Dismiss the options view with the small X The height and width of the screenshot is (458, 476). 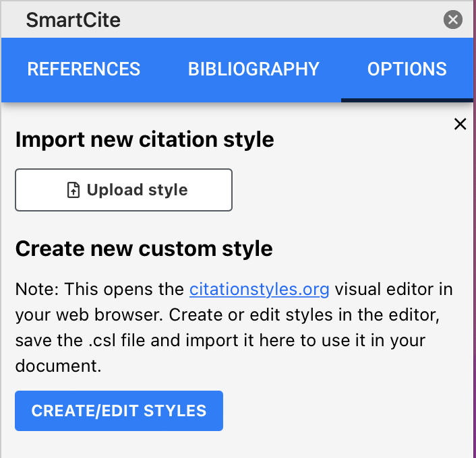click(x=460, y=124)
